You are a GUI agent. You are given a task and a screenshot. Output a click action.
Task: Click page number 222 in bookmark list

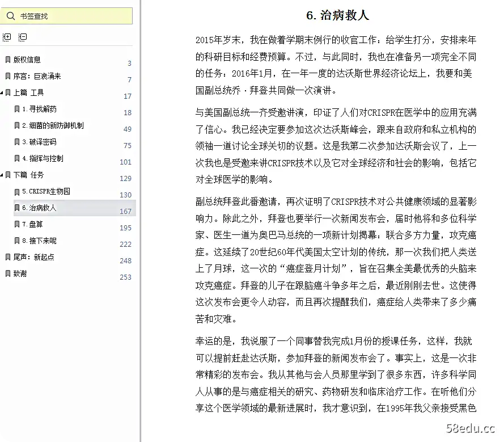[126, 244]
